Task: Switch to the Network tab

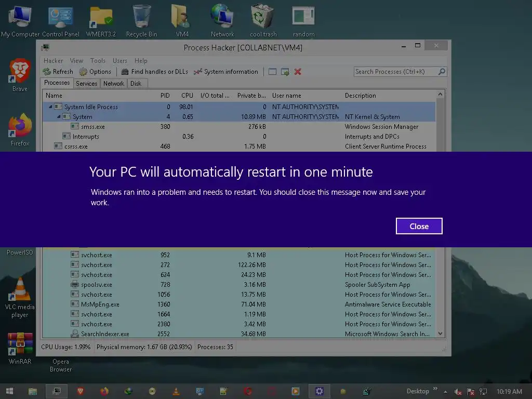Action: pos(114,84)
